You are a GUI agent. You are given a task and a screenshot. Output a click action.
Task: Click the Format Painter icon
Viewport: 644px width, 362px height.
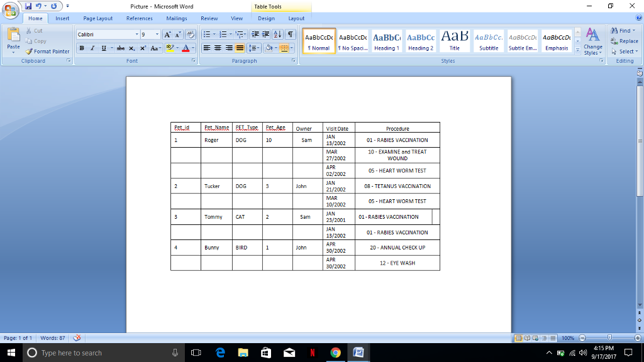tap(30, 52)
